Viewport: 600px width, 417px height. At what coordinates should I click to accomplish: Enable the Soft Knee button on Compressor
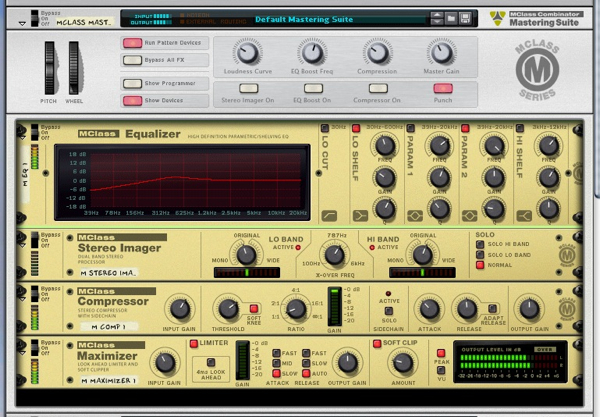click(254, 308)
